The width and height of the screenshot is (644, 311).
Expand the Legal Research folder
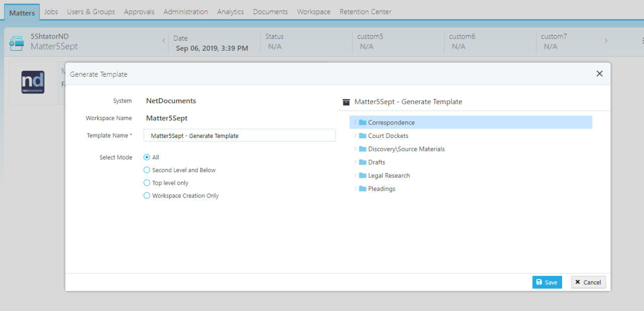355,176
